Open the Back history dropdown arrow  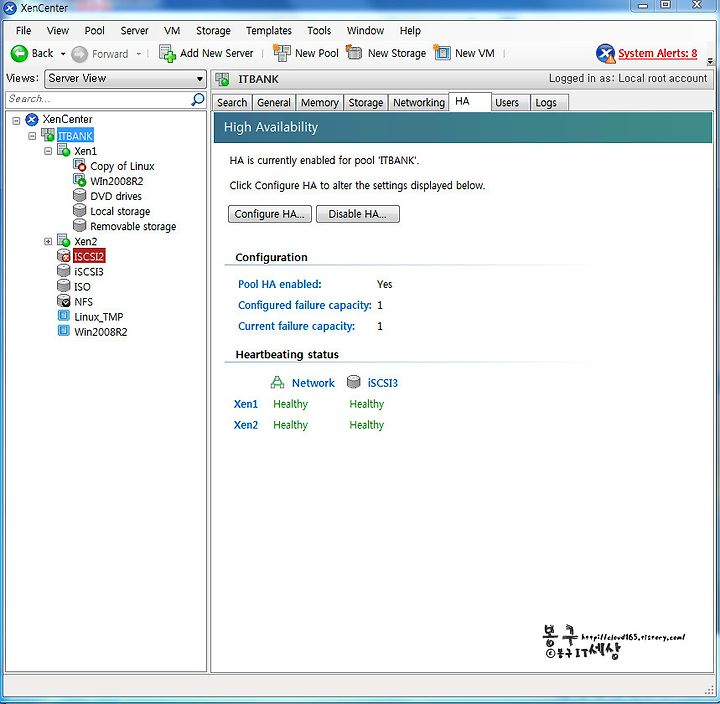click(63, 54)
